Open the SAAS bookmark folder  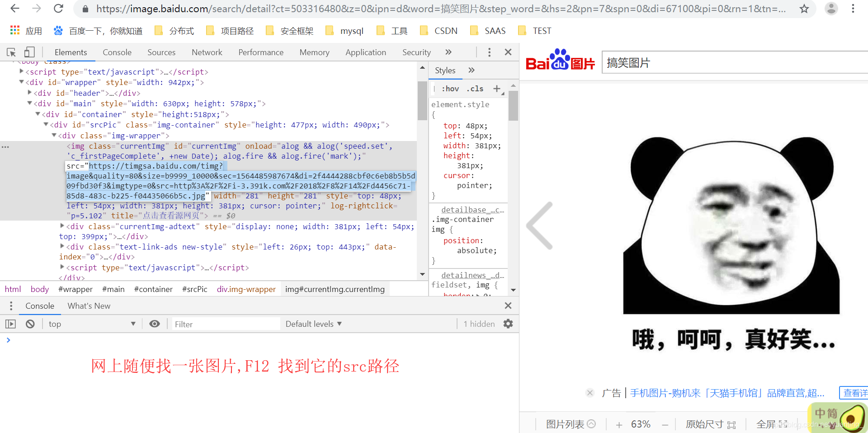(x=488, y=31)
